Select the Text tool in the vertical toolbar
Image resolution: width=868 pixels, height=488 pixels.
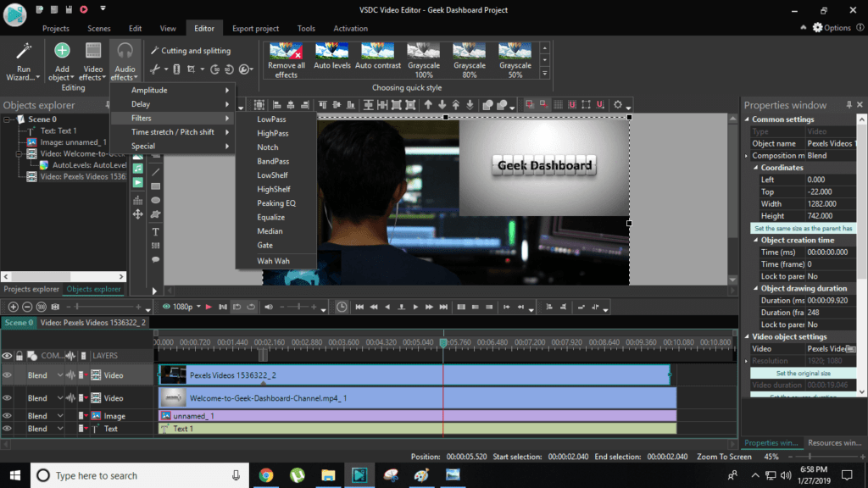coord(156,232)
